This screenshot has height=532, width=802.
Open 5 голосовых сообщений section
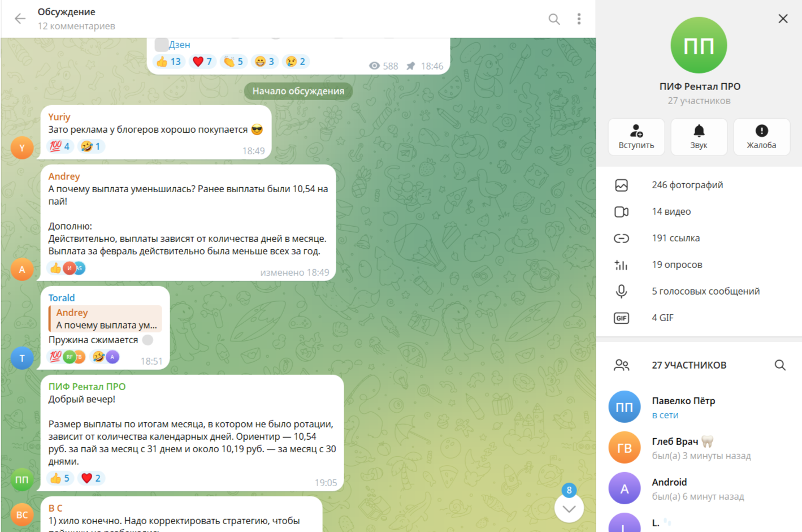pyautogui.click(x=699, y=291)
